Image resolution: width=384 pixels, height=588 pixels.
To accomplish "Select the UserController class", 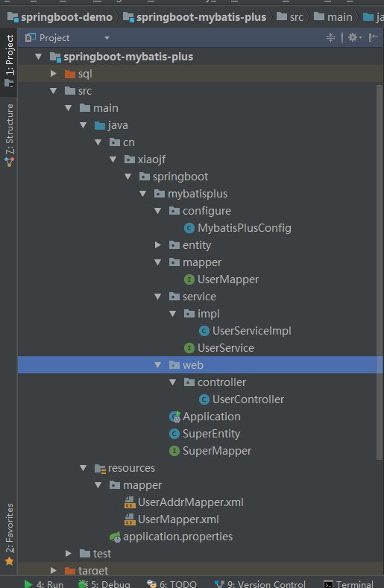I will click(248, 399).
